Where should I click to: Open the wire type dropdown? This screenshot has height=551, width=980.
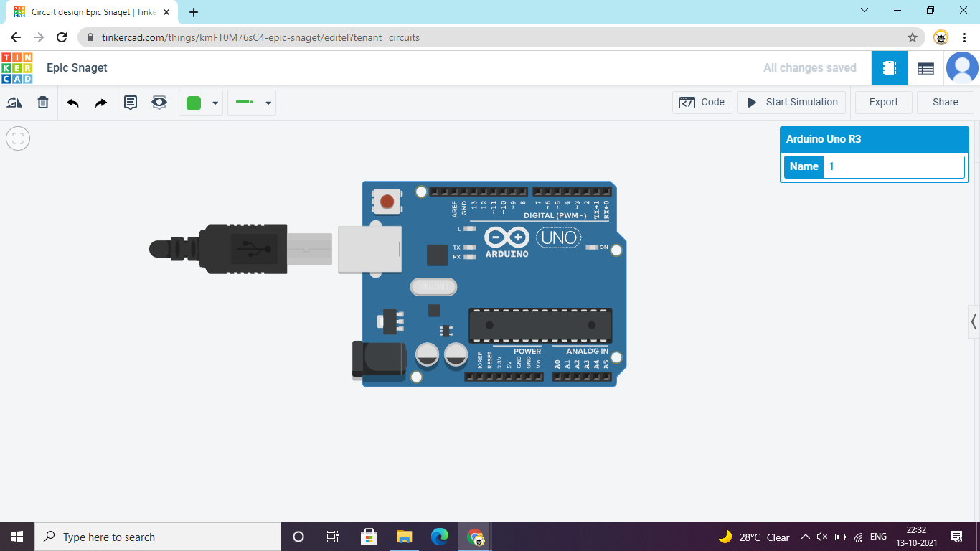pyautogui.click(x=253, y=103)
